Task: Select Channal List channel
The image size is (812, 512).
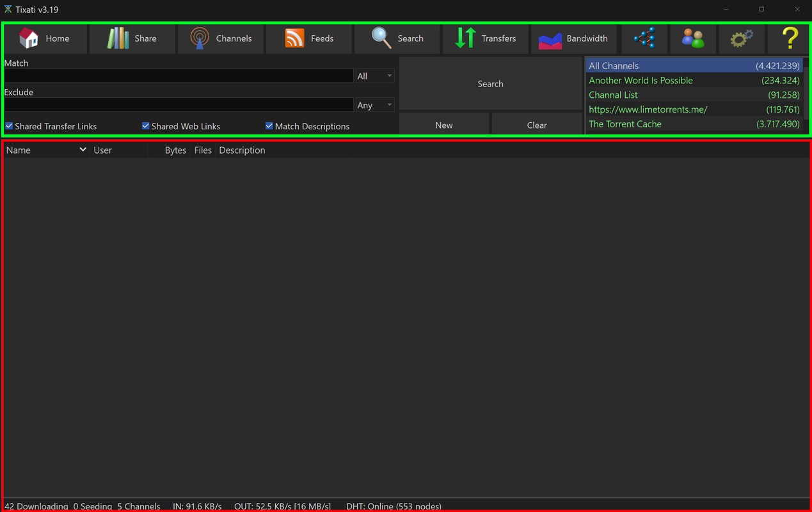Action: pyautogui.click(x=694, y=95)
